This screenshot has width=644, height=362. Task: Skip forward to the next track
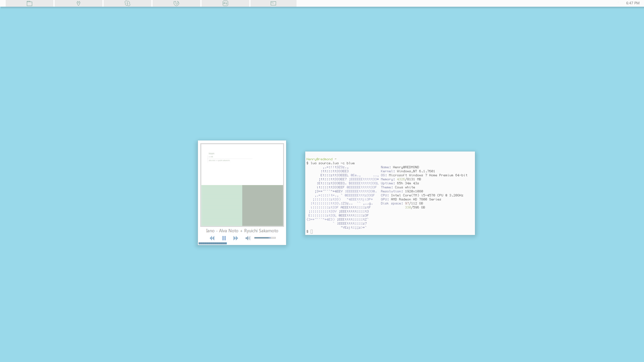(236, 238)
